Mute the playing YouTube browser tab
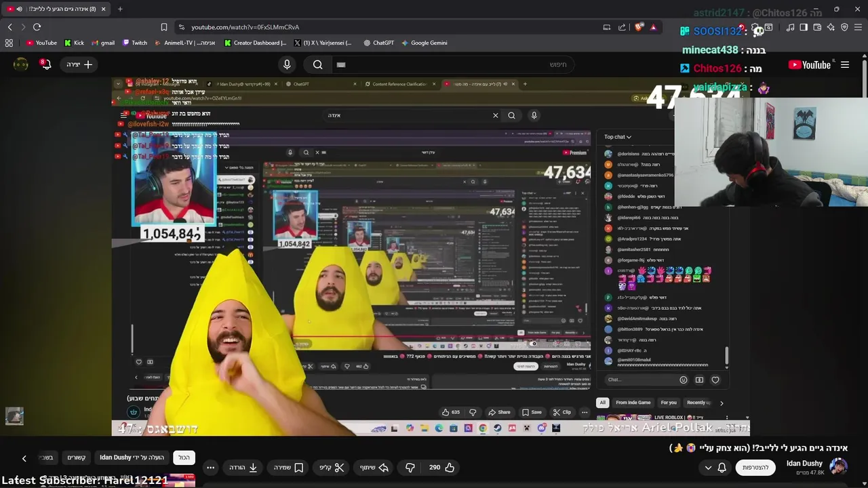Screen dimensions: 868x488 [19, 9]
